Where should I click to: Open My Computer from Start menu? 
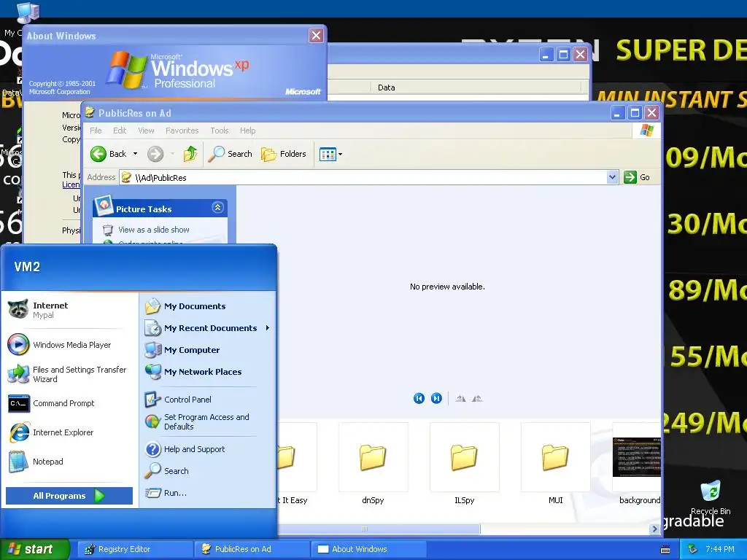point(208,350)
